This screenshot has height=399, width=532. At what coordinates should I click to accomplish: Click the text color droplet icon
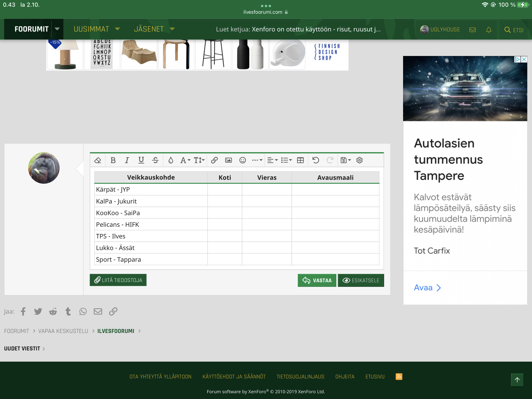coord(171,160)
